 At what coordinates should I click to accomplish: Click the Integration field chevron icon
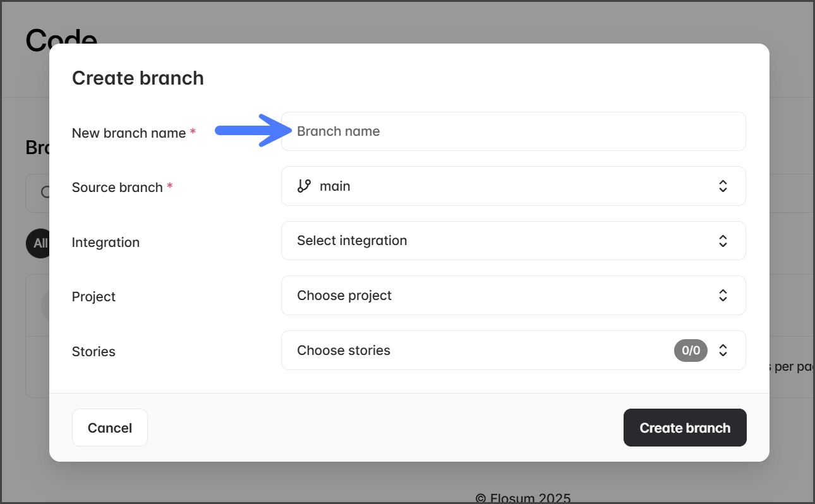point(723,241)
